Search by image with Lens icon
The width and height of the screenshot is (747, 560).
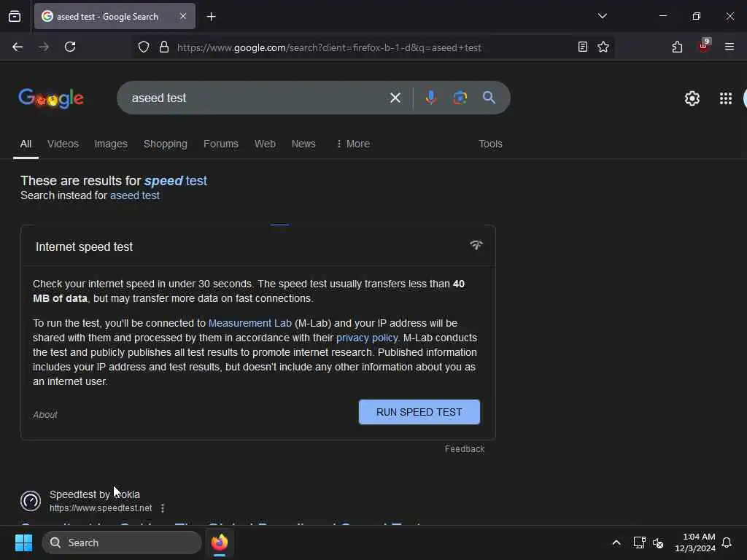click(460, 98)
